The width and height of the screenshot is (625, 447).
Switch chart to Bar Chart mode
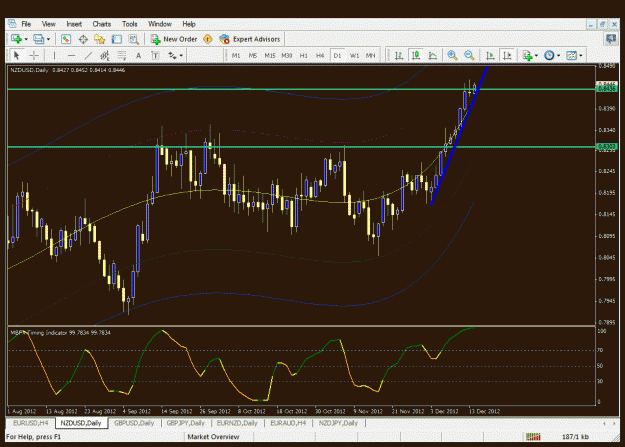pos(399,55)
